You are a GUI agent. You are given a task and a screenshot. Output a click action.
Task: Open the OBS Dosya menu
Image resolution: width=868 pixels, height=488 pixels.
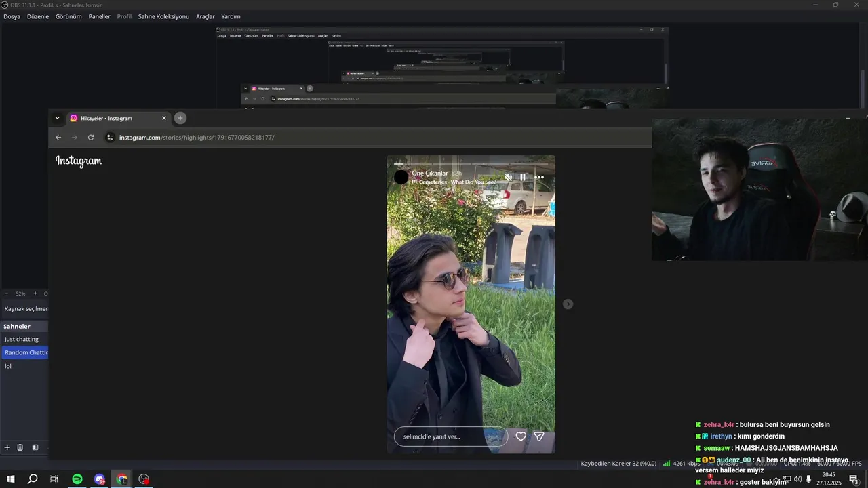tap(12, 16)
